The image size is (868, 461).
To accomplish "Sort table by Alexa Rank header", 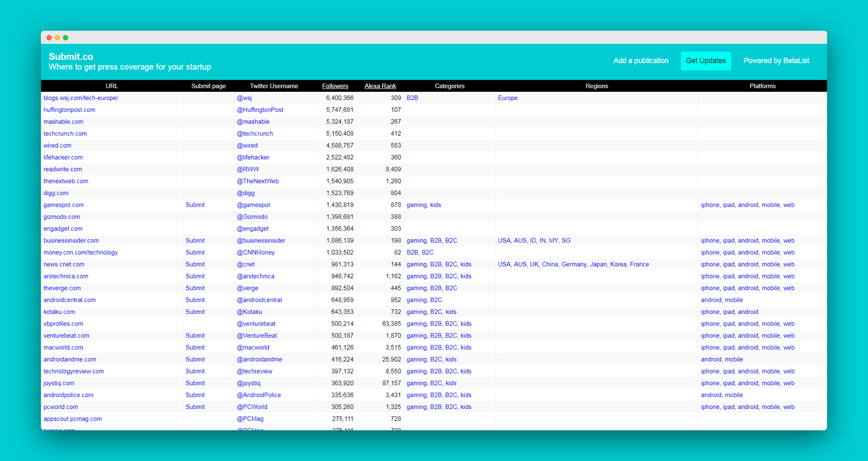I will [380, 86].
